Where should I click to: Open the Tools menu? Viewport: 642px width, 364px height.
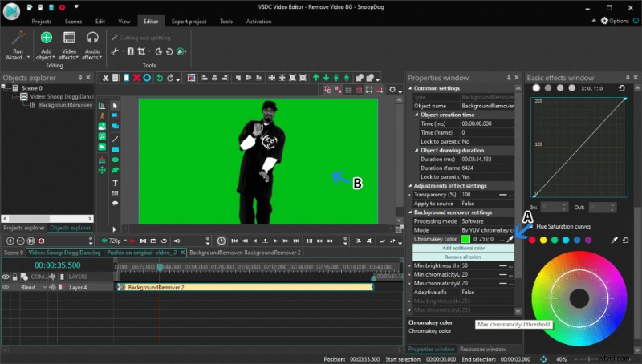point(226,22)
